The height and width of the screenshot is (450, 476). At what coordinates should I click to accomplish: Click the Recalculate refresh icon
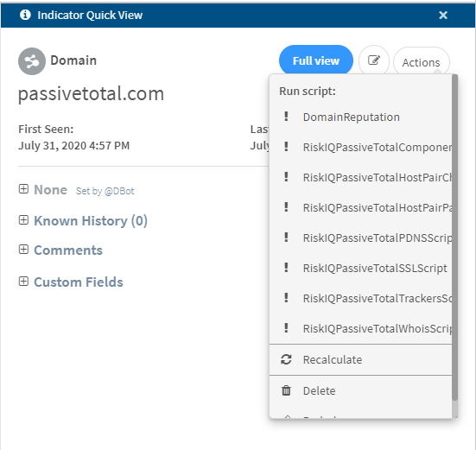point(286,359)
